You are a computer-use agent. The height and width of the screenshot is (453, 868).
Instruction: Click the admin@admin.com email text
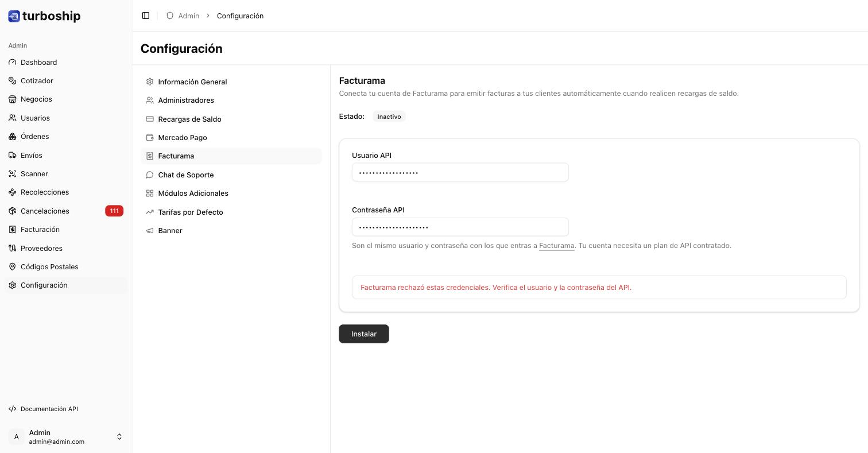(x=57, y=442)
